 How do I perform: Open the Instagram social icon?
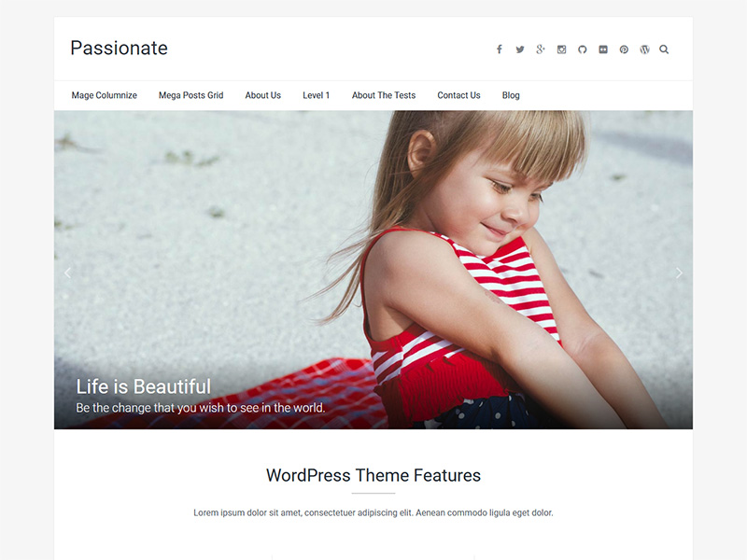(x=562, y=49)
